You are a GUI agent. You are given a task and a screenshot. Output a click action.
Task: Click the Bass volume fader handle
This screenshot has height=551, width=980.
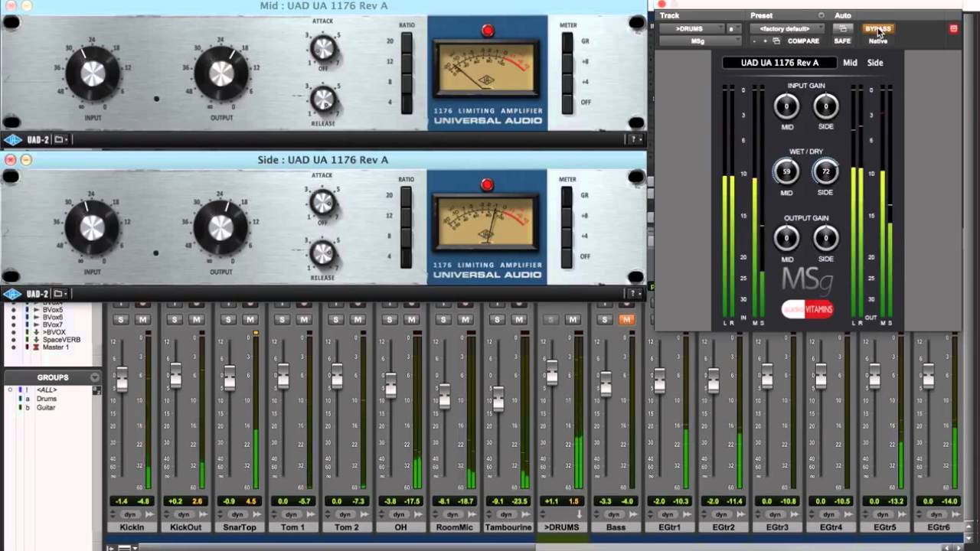pos(606,383)
